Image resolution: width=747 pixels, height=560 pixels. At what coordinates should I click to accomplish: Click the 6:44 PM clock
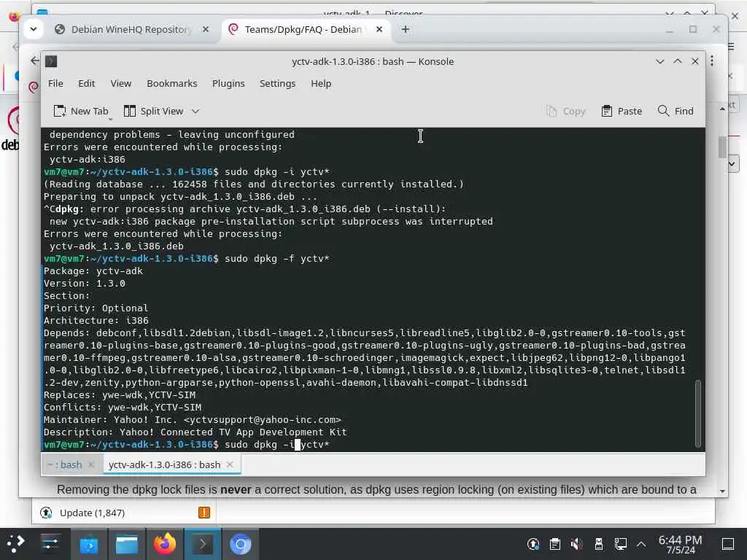pyautogui.click(x=681, y=544)
